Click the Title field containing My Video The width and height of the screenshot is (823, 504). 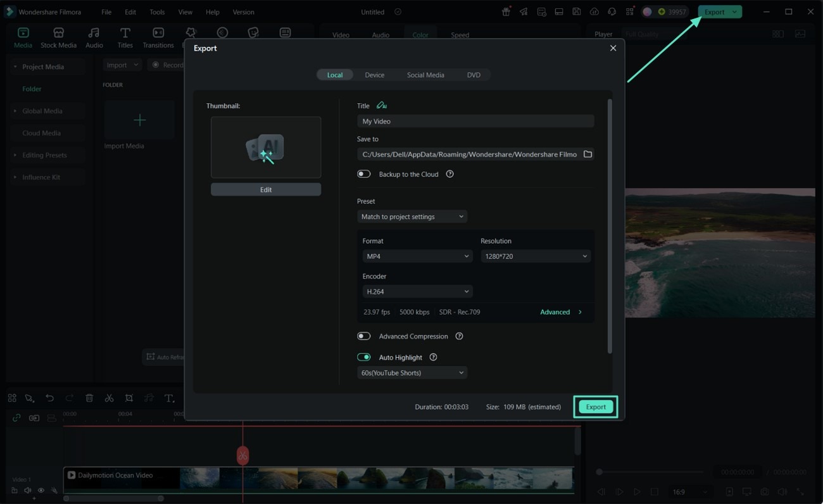coord(475,121)
